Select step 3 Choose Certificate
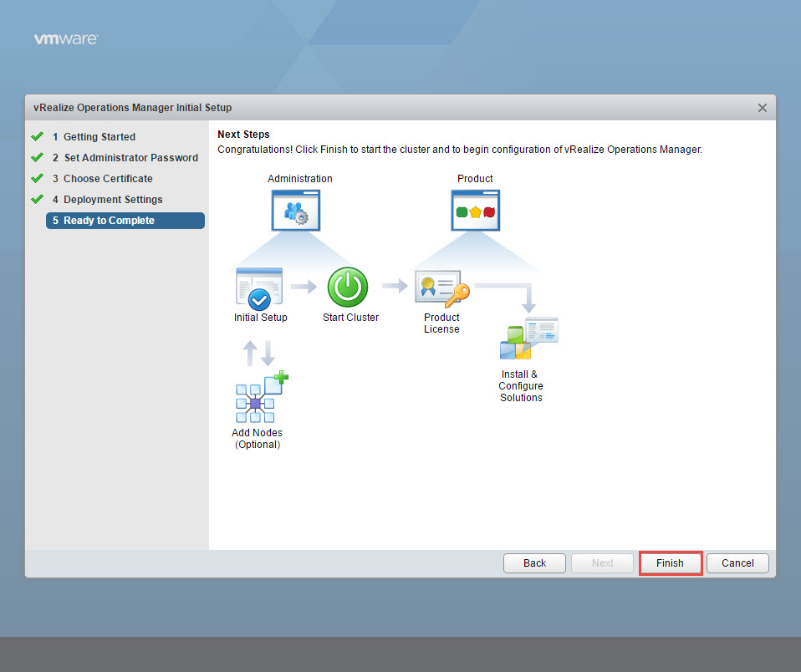The width and height of the screenshot is (801, 672). pos(108,179)
